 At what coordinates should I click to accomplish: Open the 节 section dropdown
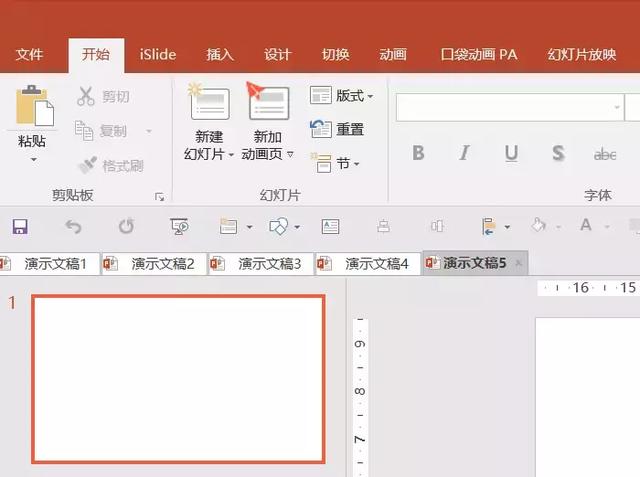pyautogui.click(x=336, y=164)
